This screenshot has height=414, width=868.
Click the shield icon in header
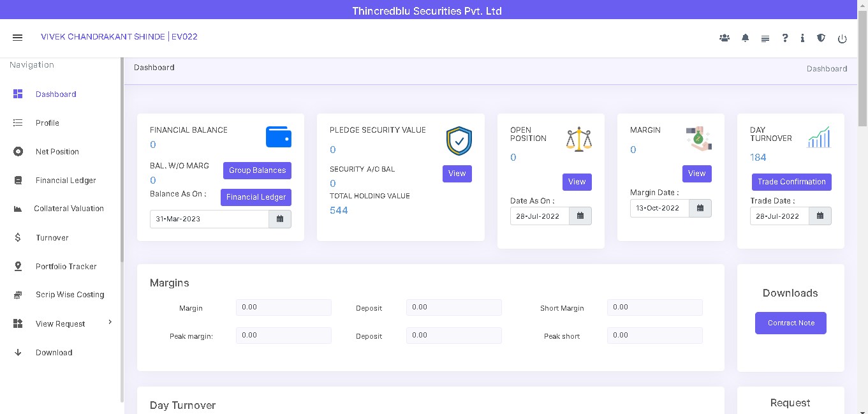coord(821,38)
